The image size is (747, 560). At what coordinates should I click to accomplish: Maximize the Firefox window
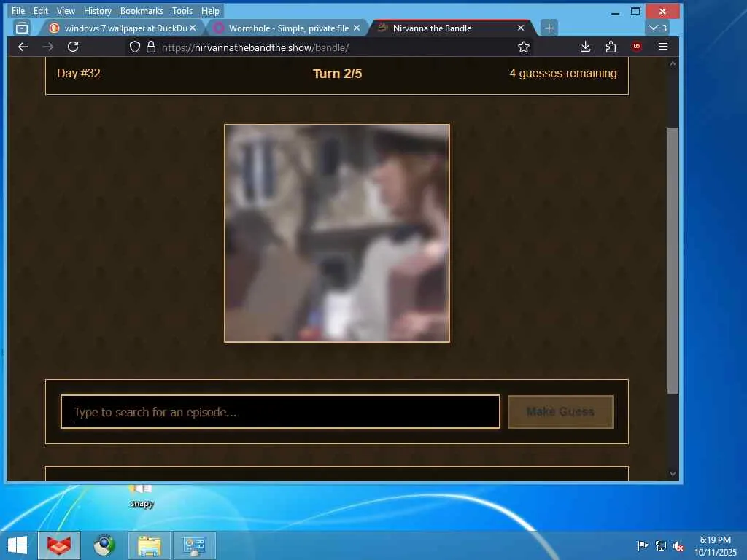click(x=635, y=12)
